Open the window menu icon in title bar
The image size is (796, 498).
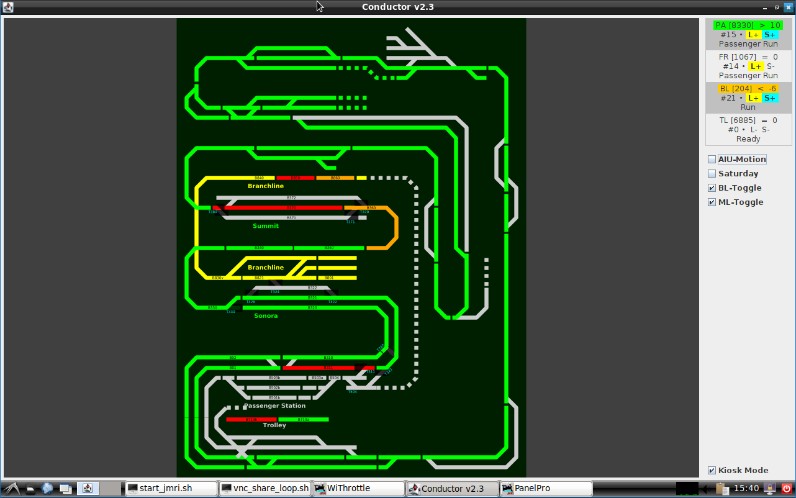(8, 7)
